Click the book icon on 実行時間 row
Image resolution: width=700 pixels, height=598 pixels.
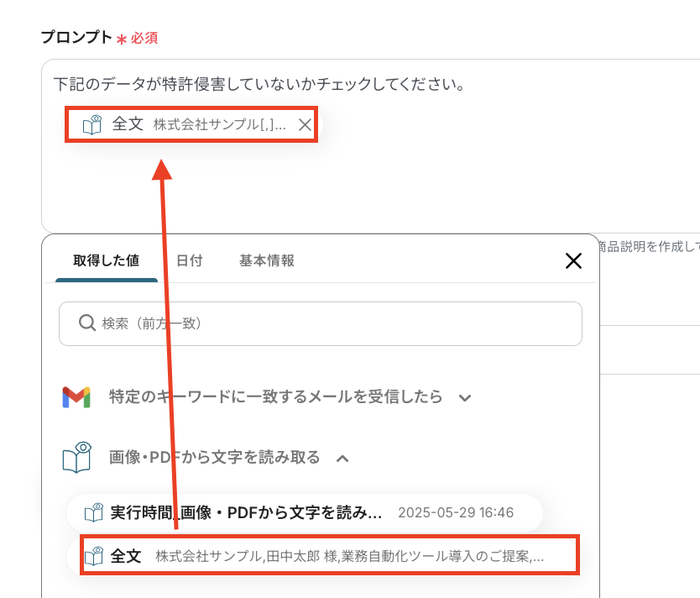tap(94, 512)
